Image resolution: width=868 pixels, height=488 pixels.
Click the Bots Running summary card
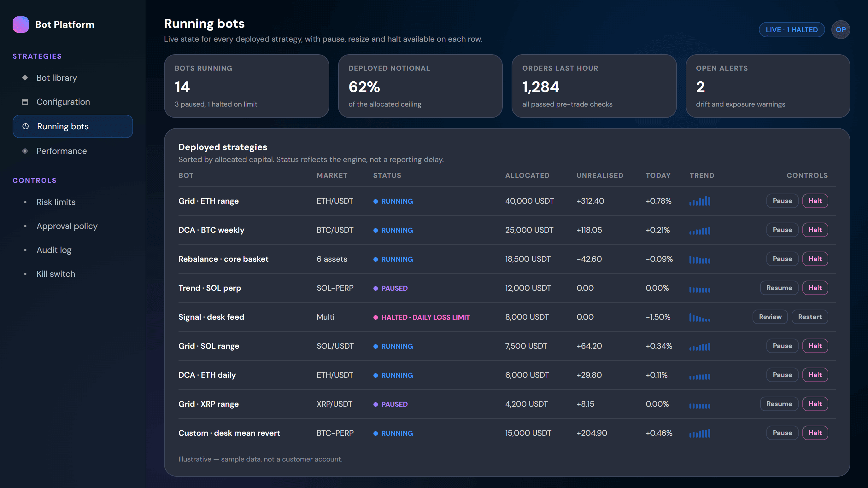pyautogui.click(x=246, y=86)
